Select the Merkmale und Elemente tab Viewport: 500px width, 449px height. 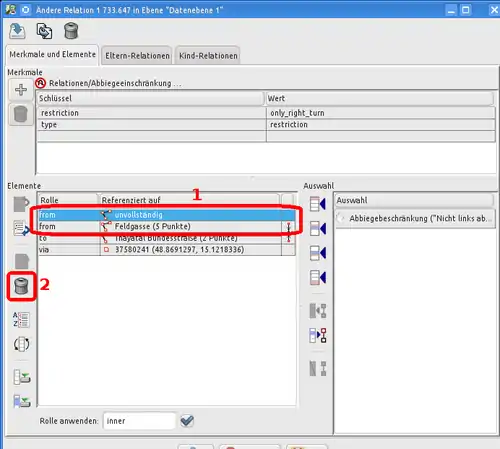[52, 54]
